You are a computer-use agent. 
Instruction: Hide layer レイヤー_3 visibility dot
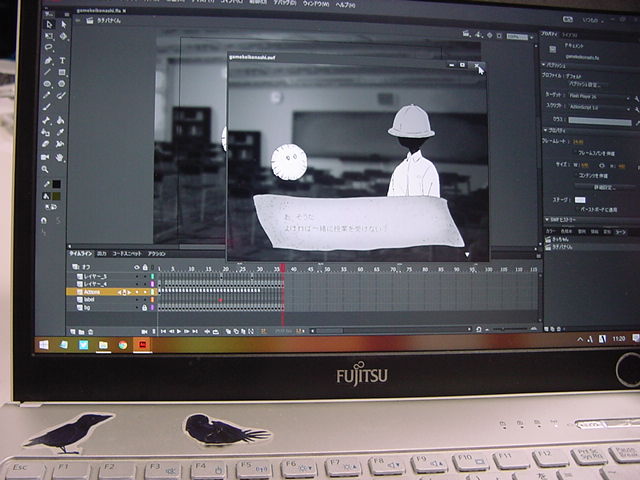point(137,276)
